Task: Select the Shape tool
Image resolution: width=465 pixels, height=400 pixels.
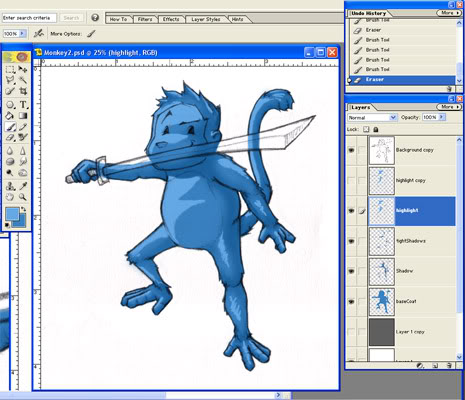Action: coord(10,105)
